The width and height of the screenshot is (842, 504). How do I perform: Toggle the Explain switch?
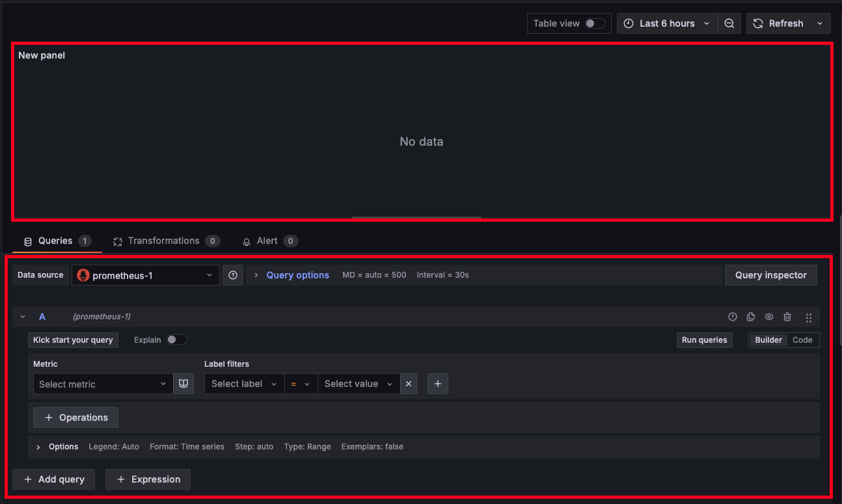coord(177,339)
